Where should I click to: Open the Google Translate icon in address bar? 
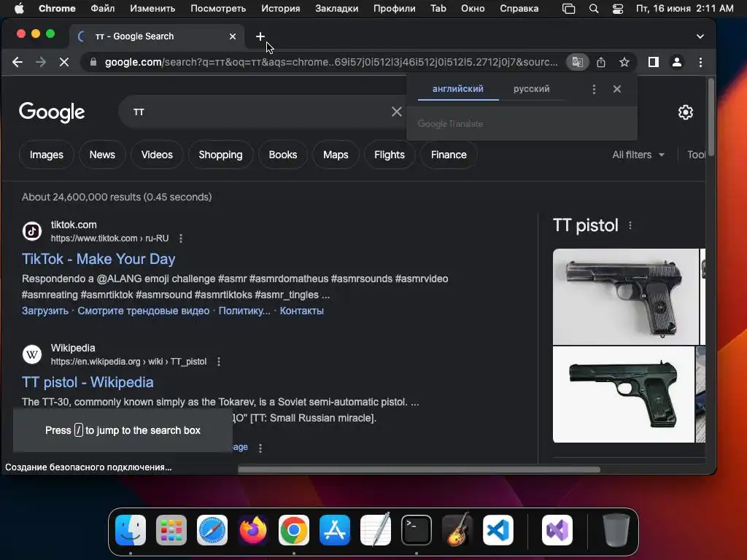click(x=578, y=62)
